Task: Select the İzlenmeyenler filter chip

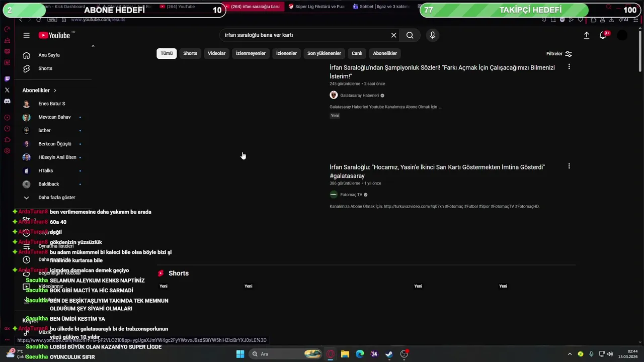Action: [251, 53]
